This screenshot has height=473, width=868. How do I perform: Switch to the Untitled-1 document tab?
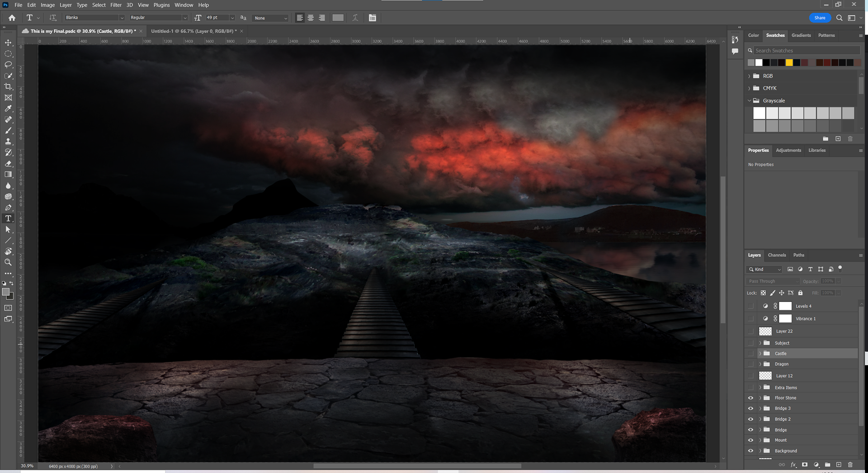click(193, 31)
